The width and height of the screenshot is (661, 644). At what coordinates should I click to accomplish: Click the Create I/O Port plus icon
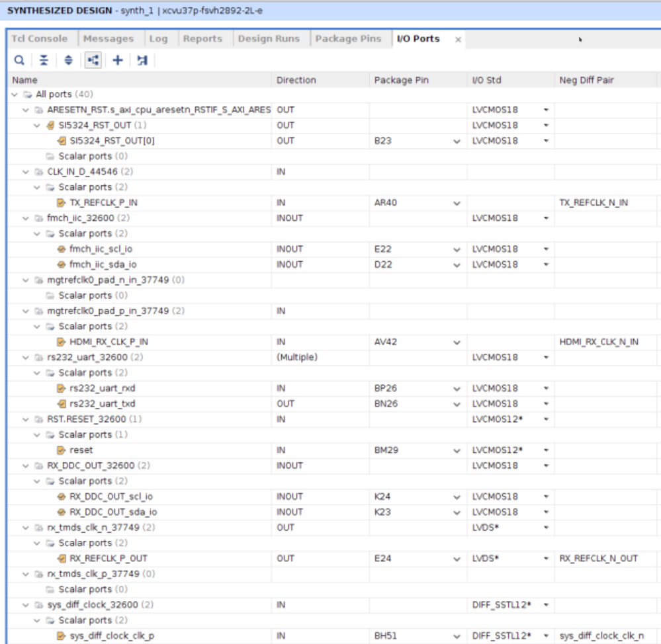click(118, 60)
